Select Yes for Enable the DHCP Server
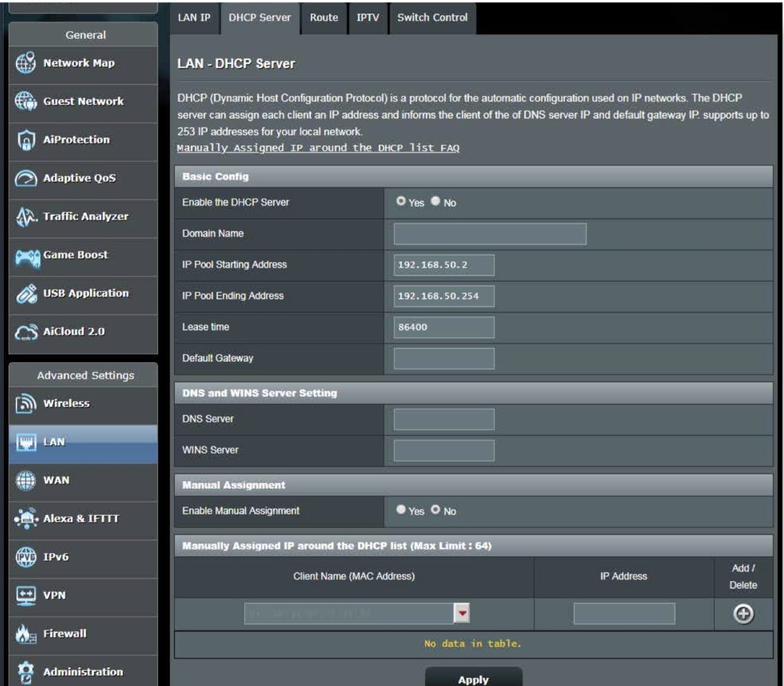The height and width of the screenshot is (686, 784). 401,201
